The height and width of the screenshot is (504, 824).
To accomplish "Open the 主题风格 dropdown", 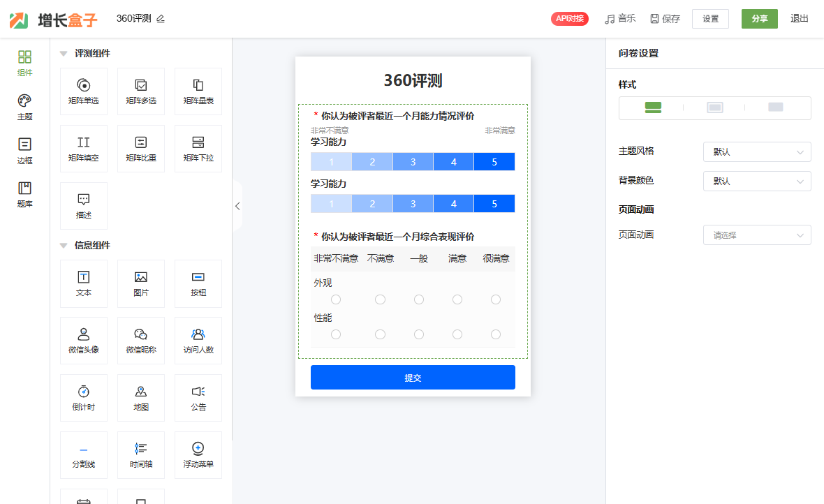I will pos(757,152).
